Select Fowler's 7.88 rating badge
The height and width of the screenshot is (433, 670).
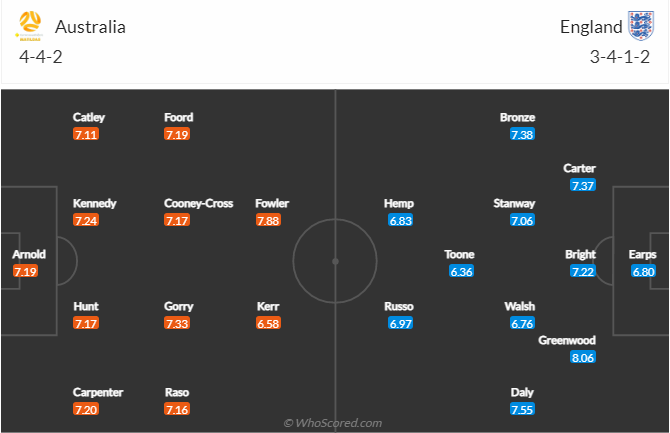click(267, 221)
